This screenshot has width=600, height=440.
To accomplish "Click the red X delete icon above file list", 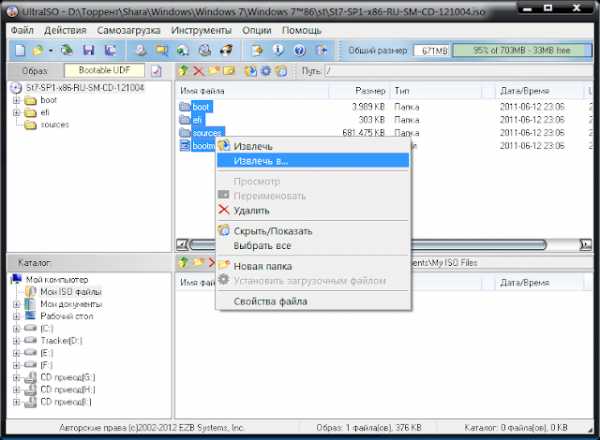I will point(198,71).
